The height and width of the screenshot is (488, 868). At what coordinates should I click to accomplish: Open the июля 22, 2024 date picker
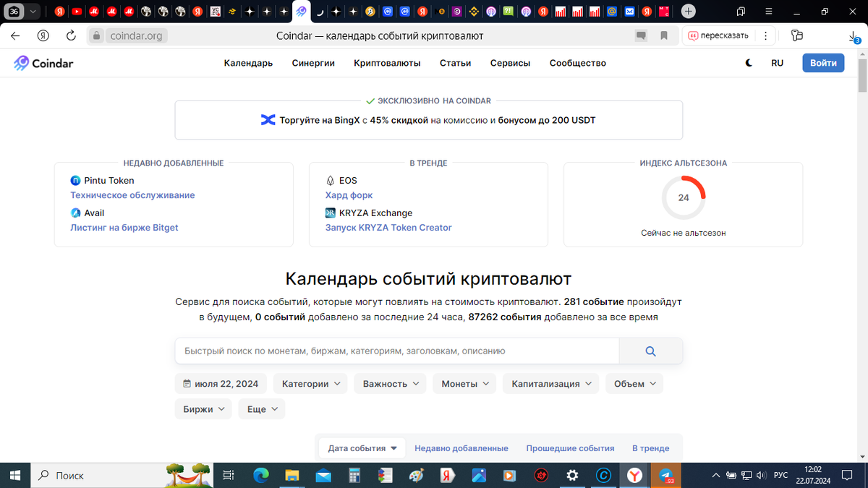(x=221, y=384)
